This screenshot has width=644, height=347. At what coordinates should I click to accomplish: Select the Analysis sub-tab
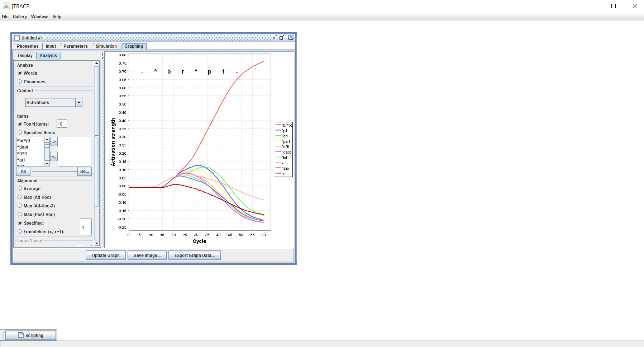coord(48,56)
